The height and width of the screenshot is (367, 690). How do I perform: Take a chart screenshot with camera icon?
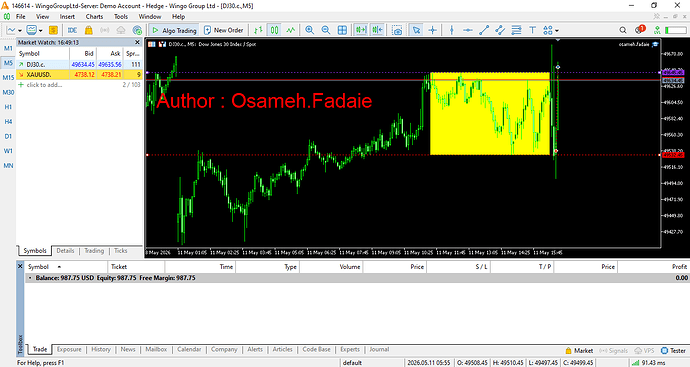397,30
